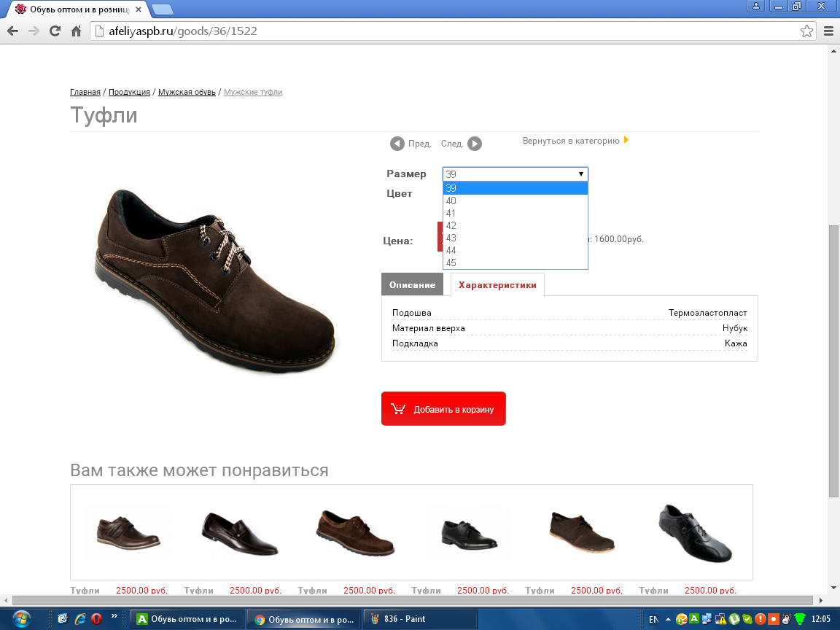This screenshot has width=840, height=630.
Task: Open the browser home page icon
Action: (76, 31)
